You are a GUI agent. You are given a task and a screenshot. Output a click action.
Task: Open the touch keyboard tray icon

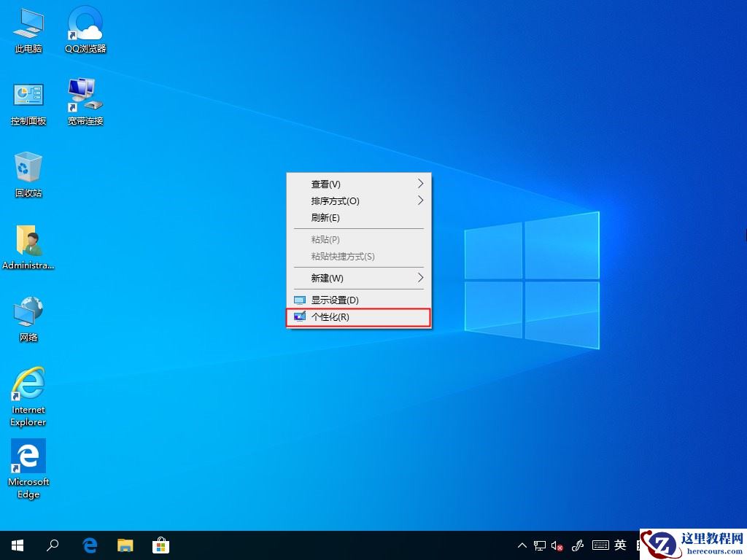pyautogui.click(x=600, y=545)
